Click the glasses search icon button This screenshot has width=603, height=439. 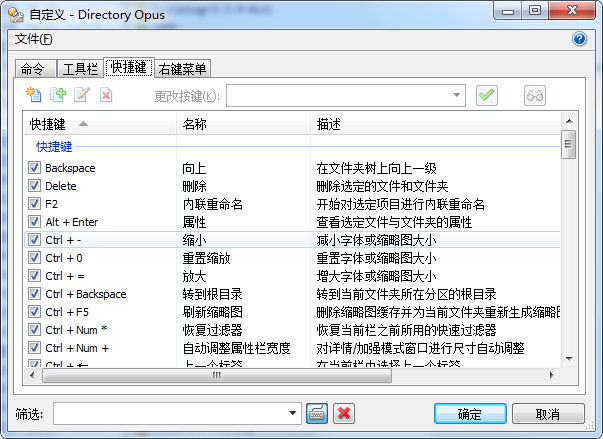pos(535,95)
